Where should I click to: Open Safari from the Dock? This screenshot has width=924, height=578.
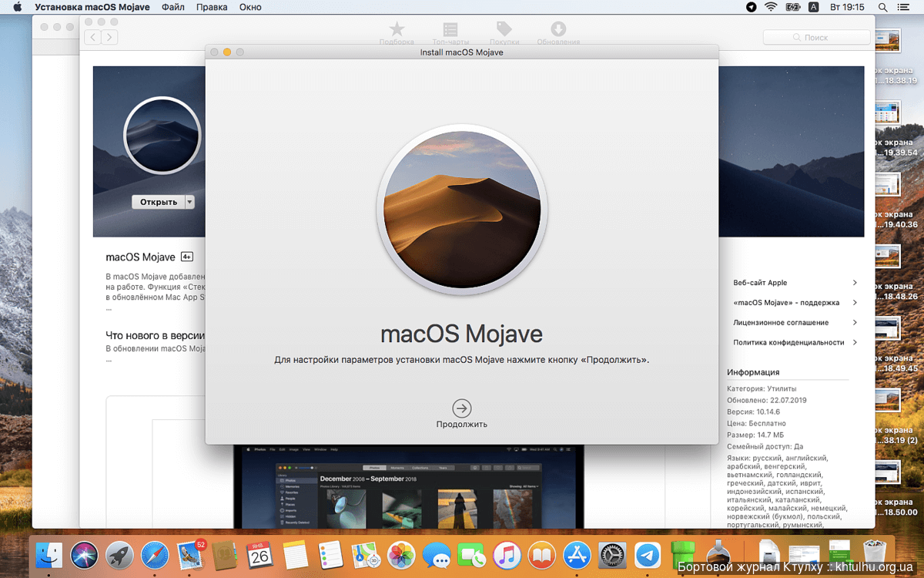click(x=154, y=554)
